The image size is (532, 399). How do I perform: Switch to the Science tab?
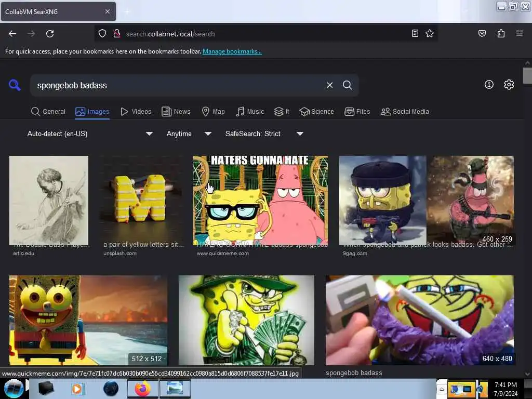click(316, 112)
